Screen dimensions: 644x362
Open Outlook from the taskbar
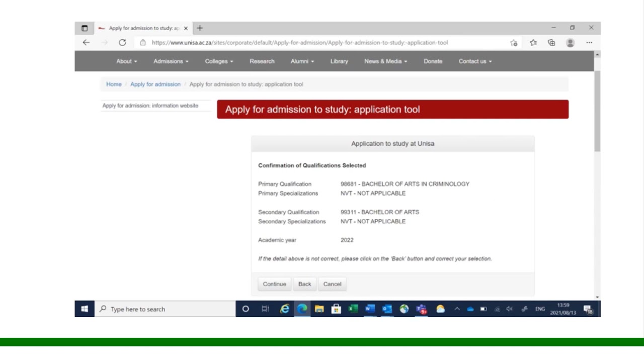tap(387, 309)
